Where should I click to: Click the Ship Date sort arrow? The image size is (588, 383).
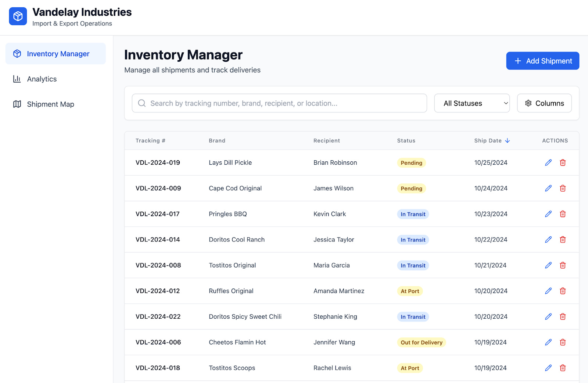[x=508, y=141]
